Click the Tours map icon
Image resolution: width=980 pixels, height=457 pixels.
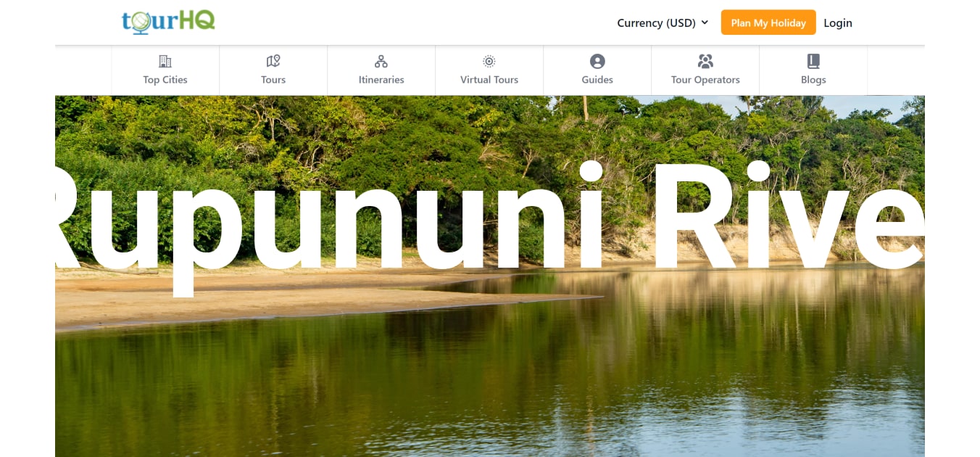(273, 61)
